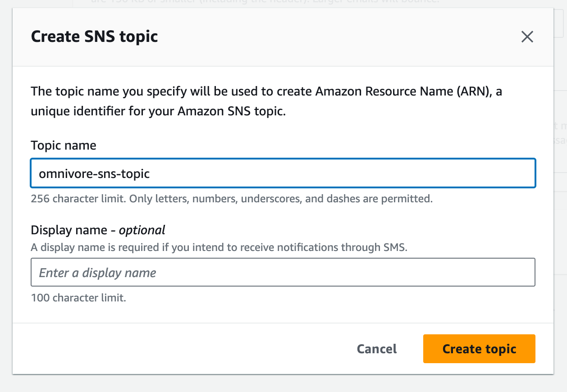
Task: Click the "Create SNS topic" dialog heading
Action: pos(94,36)
